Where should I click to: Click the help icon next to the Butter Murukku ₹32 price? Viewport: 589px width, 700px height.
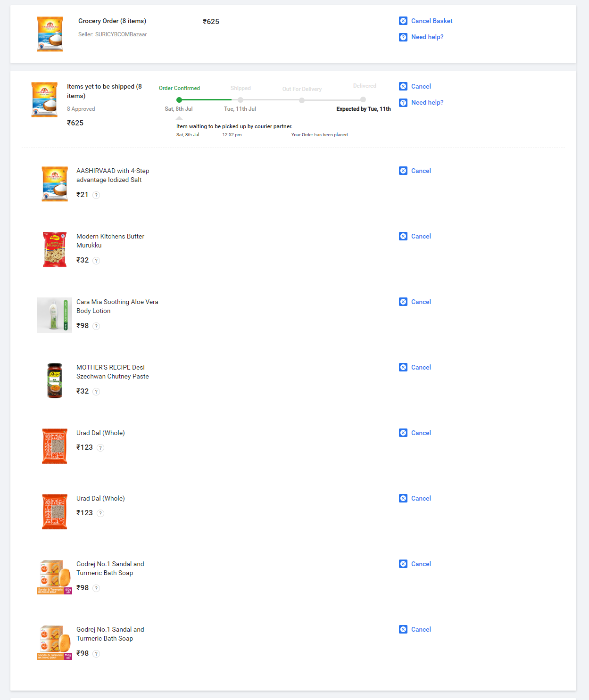coord(96,261)
